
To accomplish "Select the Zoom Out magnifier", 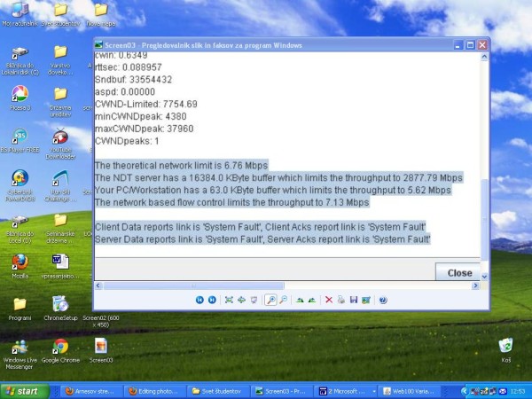I will click(x=284, y=300).
